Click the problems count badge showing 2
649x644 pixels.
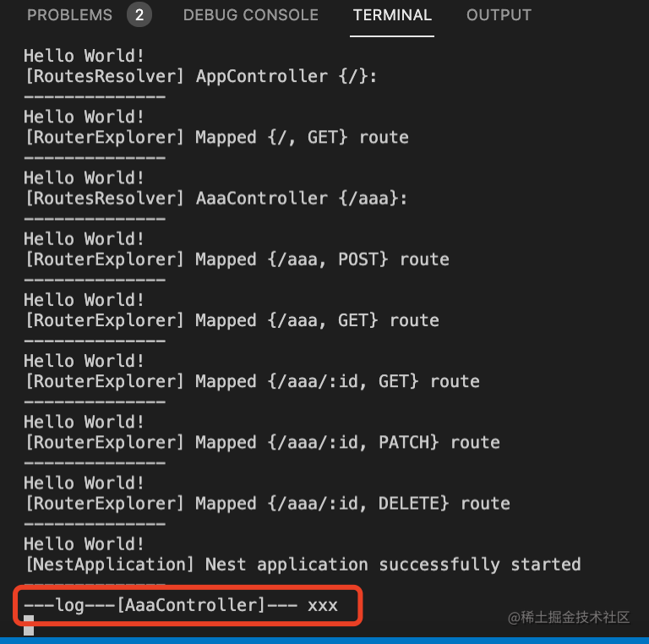tap(139, 15)
